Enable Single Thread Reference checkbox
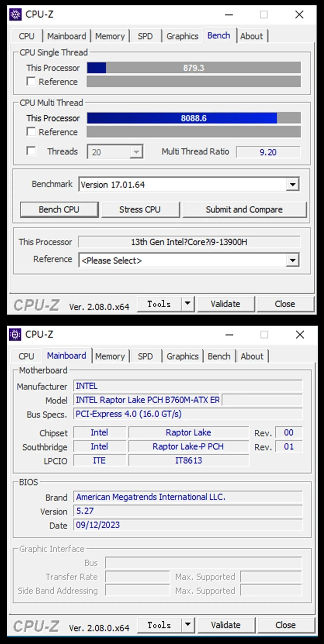The image size is (324, 644). tap(31, 81)
